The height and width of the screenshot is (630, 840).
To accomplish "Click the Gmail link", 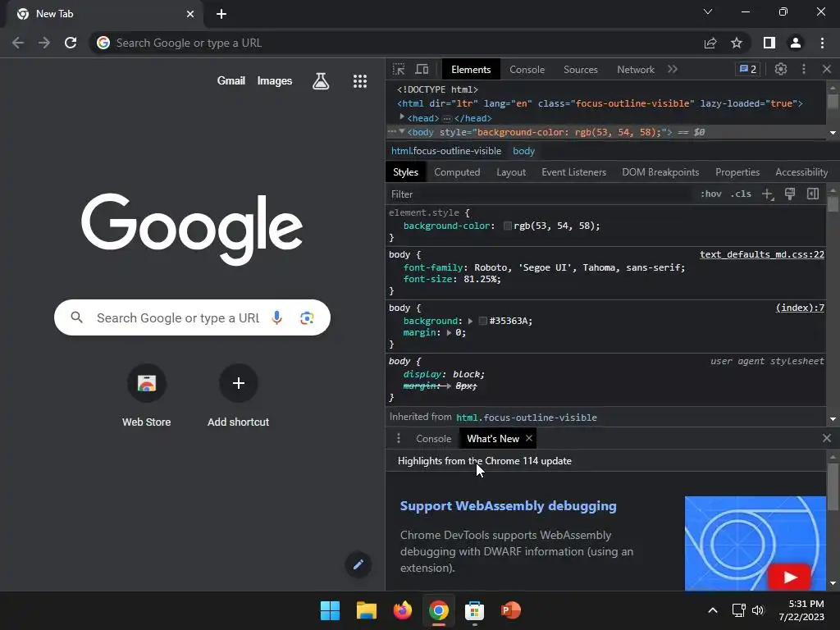I will click(x=231, y=81).
